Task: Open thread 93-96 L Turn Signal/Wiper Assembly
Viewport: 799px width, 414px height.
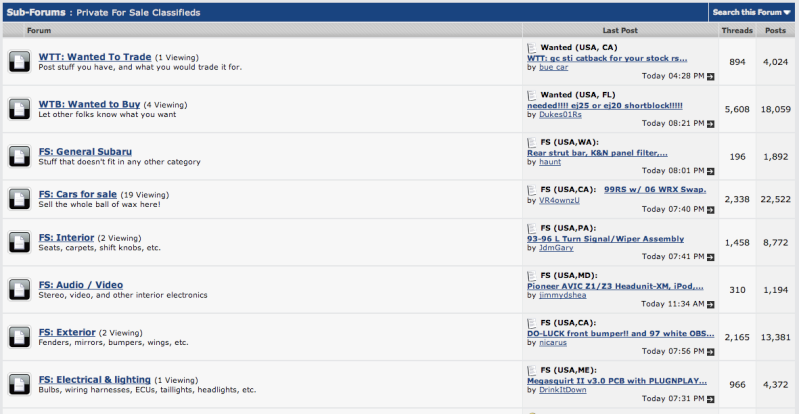Action: coord(605,239)
